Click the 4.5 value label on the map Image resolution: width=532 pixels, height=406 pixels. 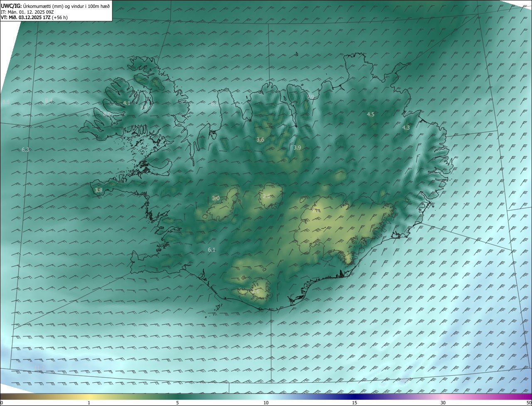click(371, 114)
